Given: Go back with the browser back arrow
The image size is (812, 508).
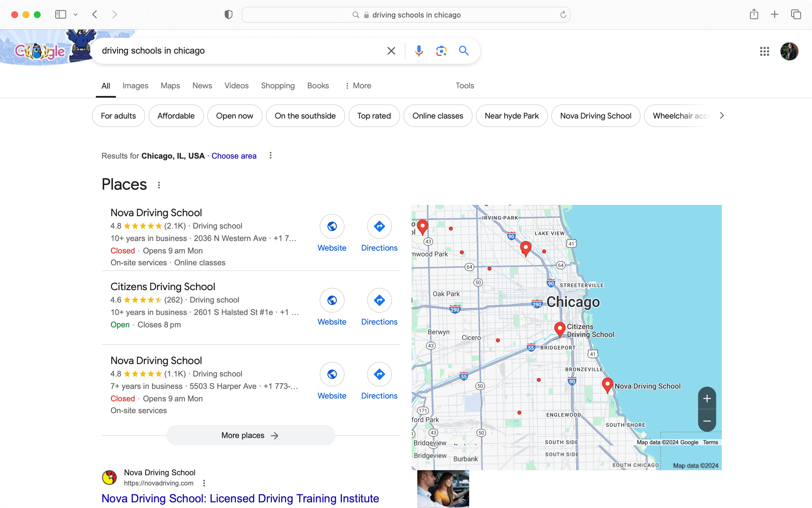Looking at the screenshot, I should point(95,14).
